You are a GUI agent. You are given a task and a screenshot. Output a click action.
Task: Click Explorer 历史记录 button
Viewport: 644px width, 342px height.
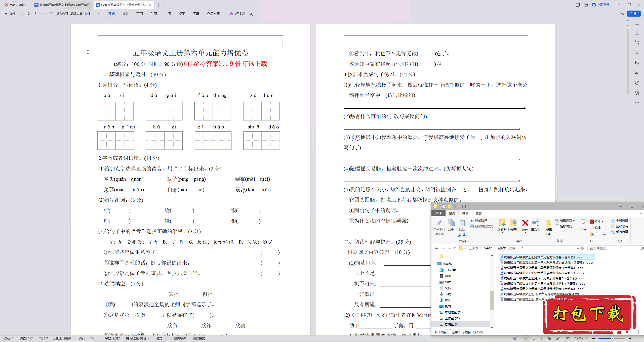pos(598,234)
